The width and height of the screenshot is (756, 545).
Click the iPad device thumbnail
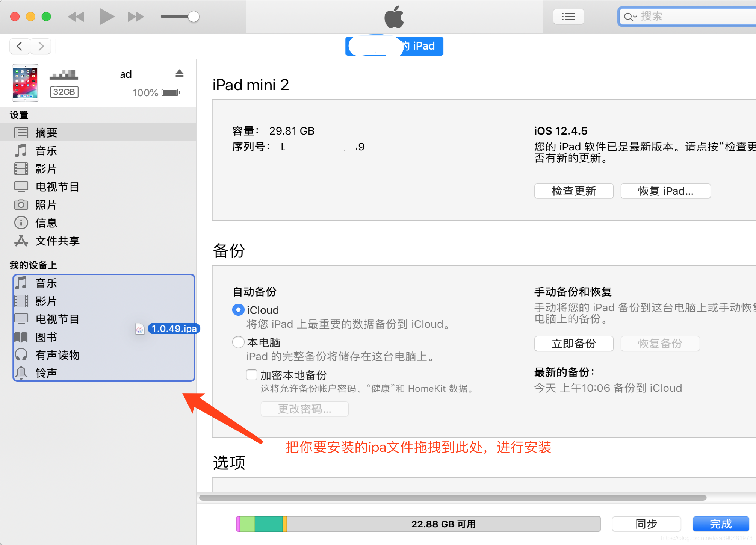pos(25,83)
